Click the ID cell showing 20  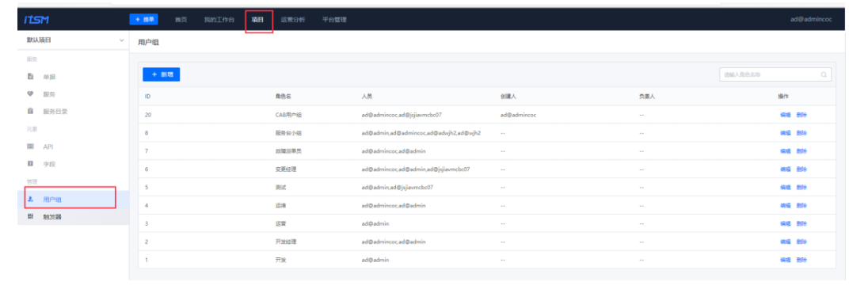(148, 115)
